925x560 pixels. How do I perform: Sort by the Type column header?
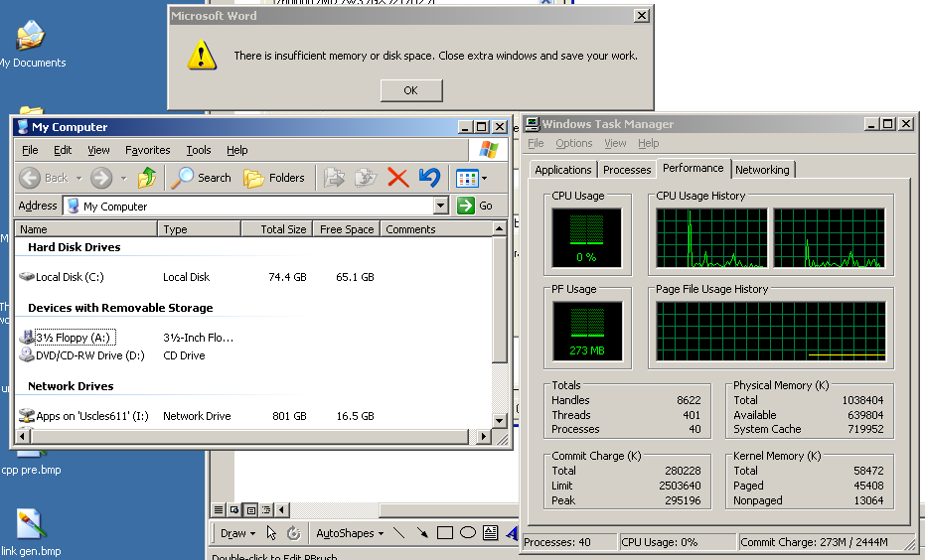coord(200,229)
